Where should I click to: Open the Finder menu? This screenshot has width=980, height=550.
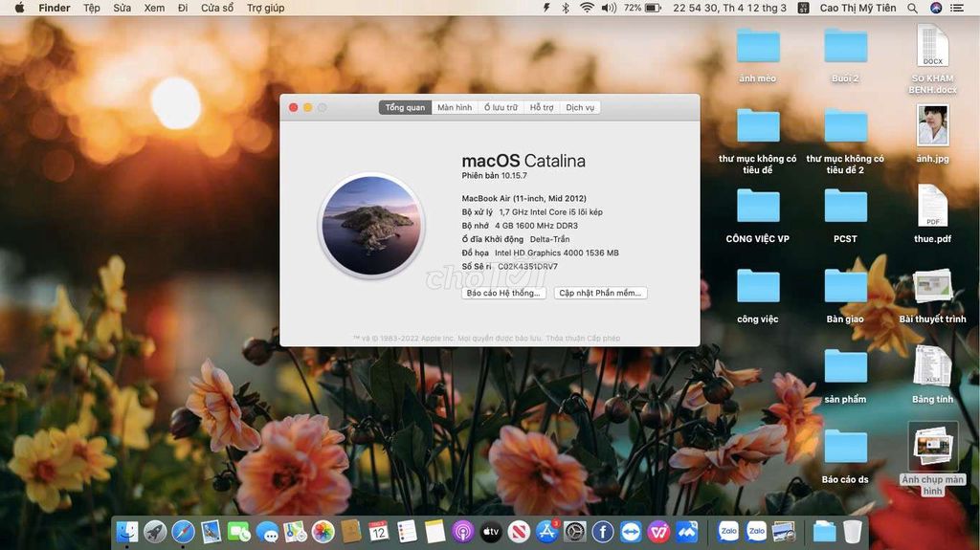(55, 8)
